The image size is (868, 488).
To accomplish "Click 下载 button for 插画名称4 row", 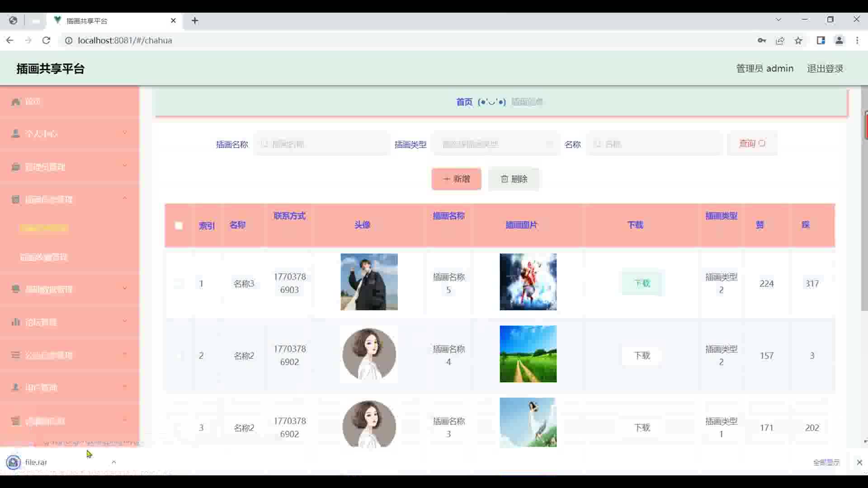I will (x=642, y=356).
